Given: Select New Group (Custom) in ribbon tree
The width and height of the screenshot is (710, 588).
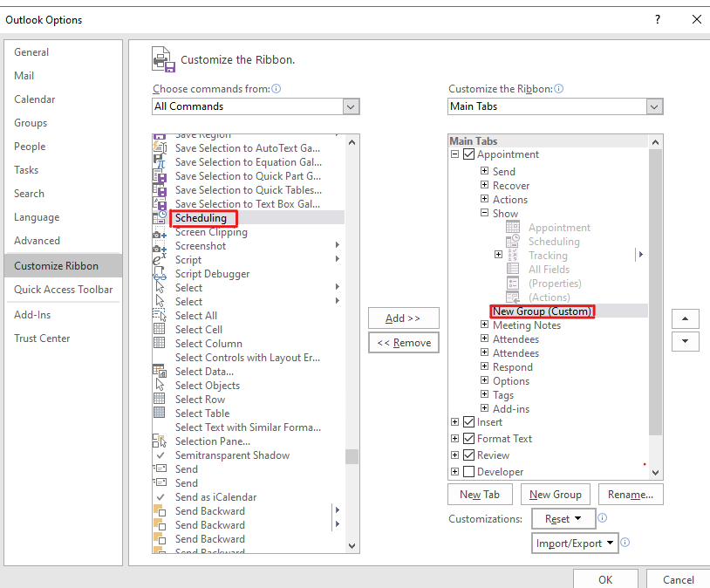Looking at the screenshot, I should pos(542,311).
